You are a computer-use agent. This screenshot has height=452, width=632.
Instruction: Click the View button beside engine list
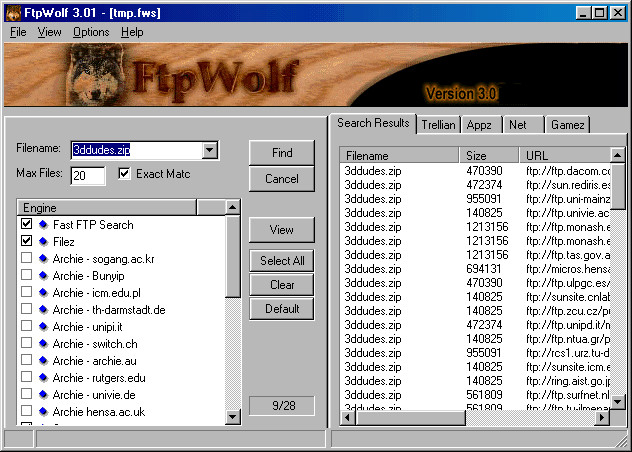[282, 230]
